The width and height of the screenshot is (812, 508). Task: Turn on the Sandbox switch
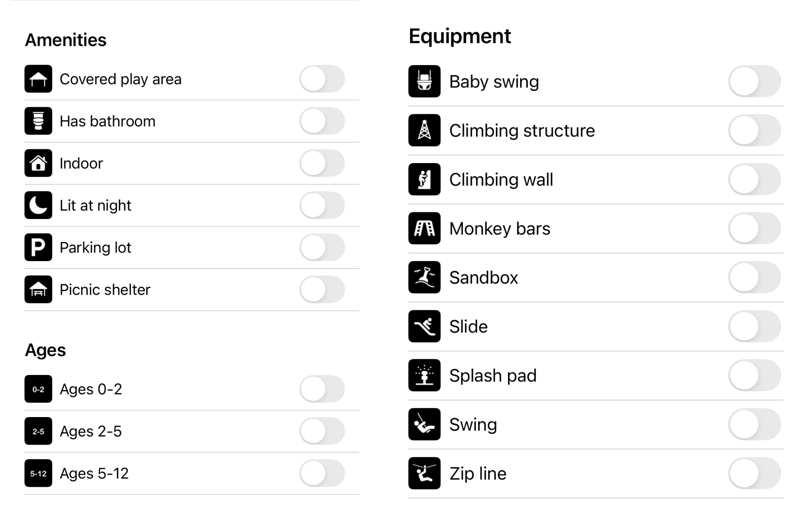coord(754,277)
